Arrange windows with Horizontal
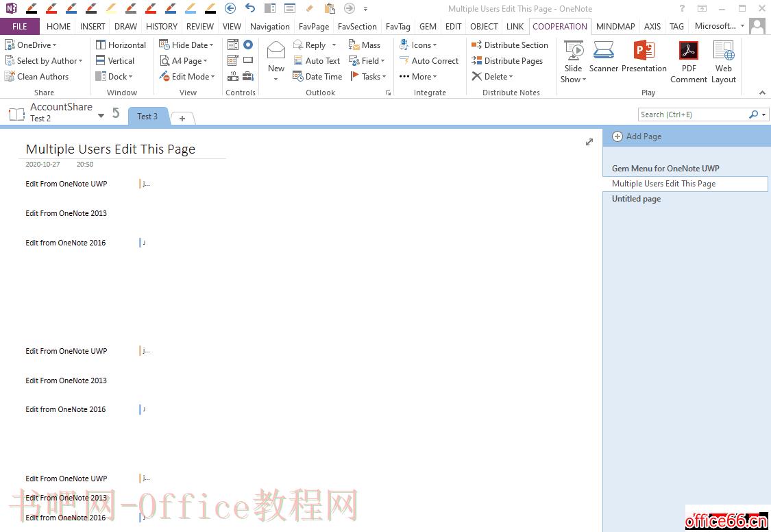 [x=121, y=45]
